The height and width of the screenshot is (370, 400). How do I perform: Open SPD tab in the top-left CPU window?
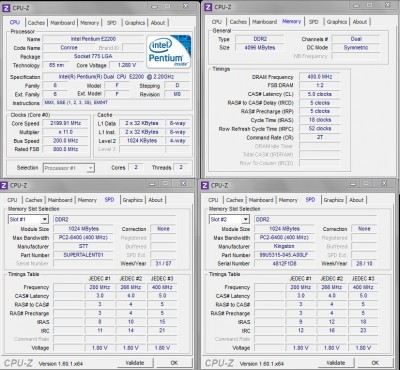click(111, 23)
